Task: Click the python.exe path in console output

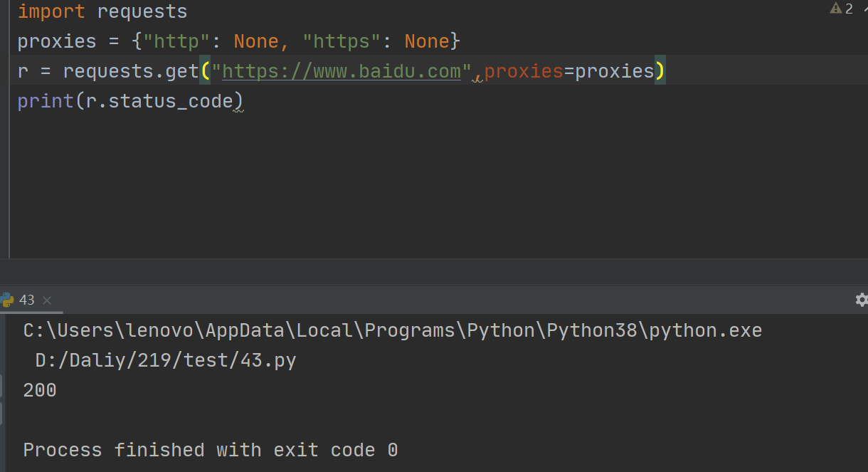Action: (391, 330)
